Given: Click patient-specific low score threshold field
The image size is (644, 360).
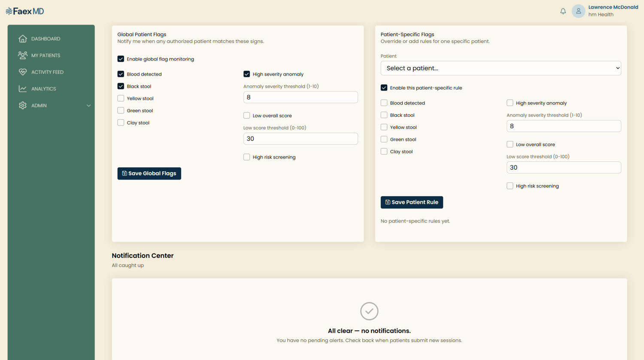Looking at the screenshot, I should (564, 168).
